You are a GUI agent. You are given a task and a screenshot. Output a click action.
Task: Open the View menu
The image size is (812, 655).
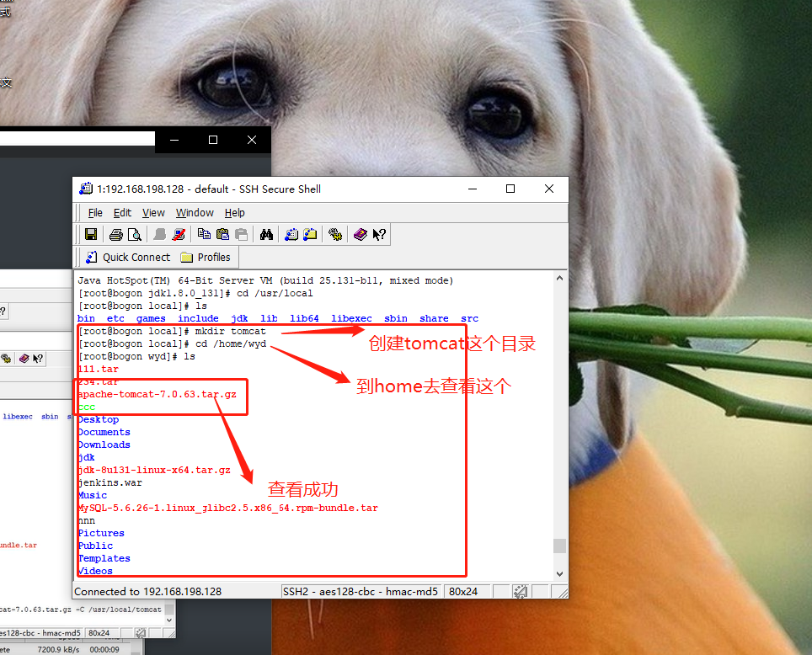[153, 213]
